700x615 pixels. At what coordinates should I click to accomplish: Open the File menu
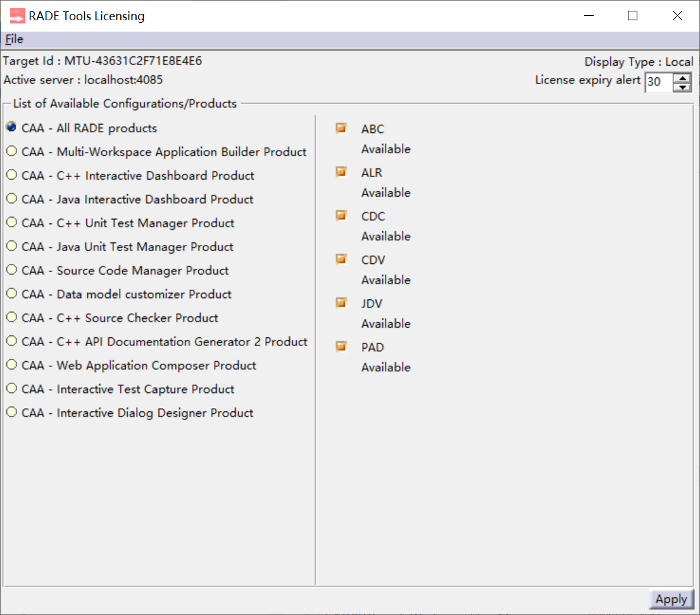[13, 39]
